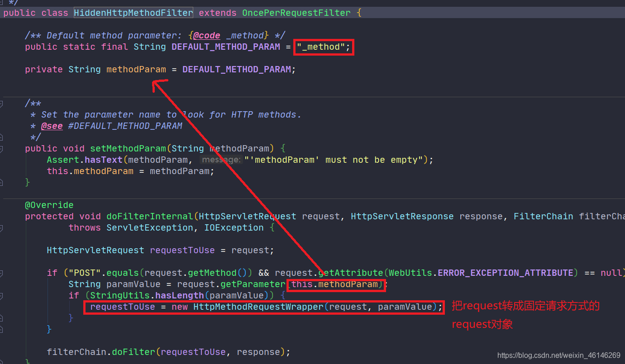Click the "'methodParam' must not be empty" string
This screenshot has width=625, height=364.
pos(334,160)
